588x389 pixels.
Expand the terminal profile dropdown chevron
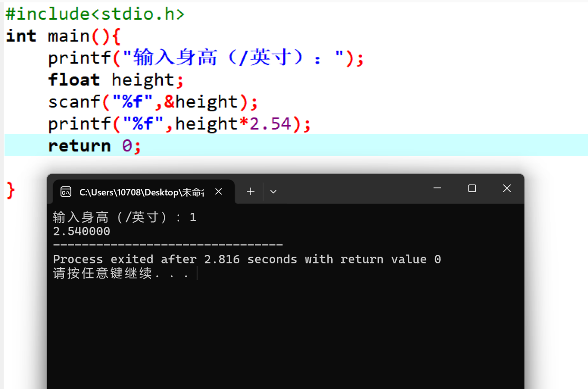[273, 192]
